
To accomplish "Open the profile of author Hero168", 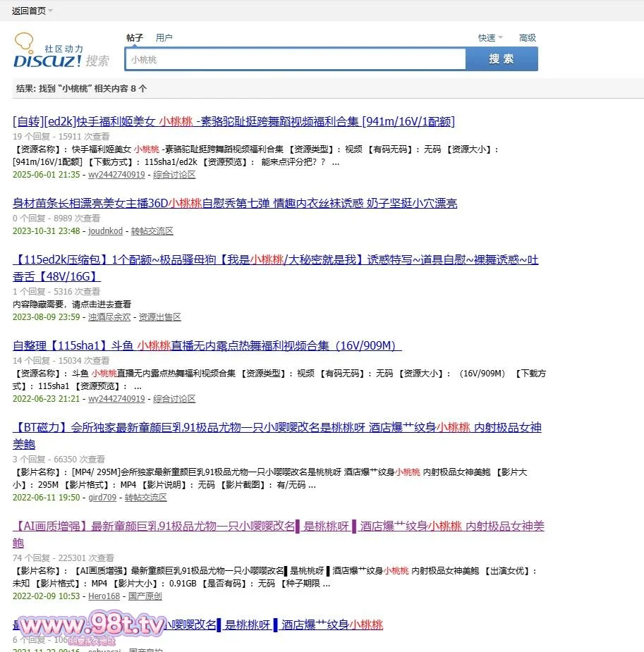I will coord(104,596).
